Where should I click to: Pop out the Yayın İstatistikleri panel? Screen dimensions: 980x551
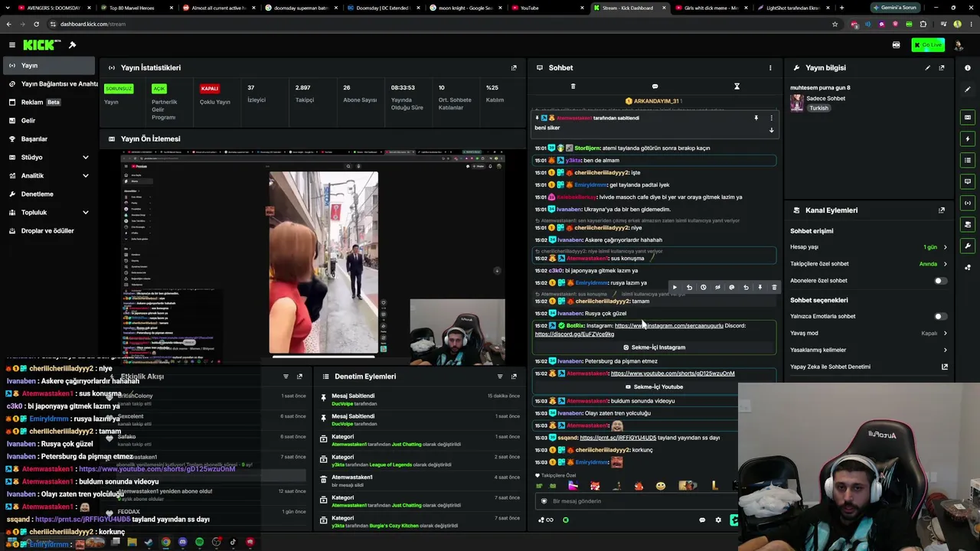click(x=514, y=68)
